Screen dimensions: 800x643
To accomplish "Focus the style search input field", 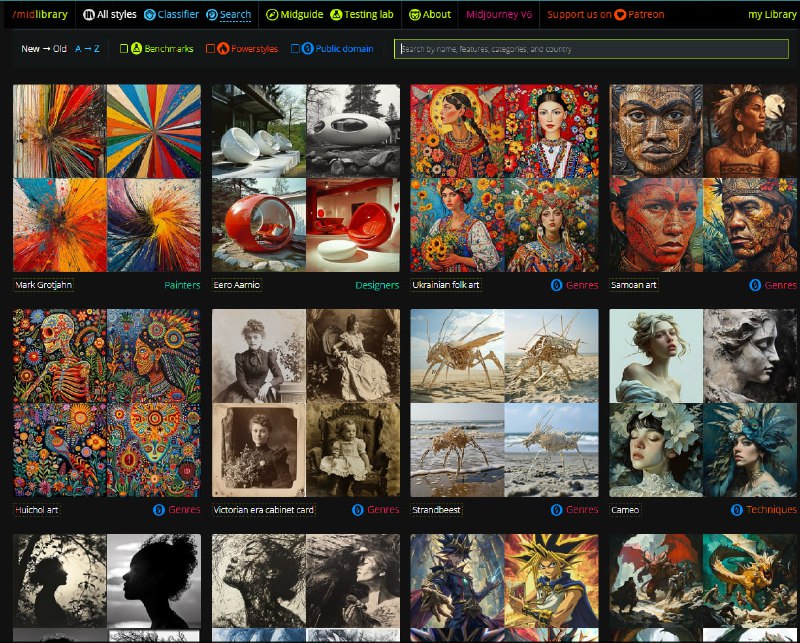I will 590,49.
